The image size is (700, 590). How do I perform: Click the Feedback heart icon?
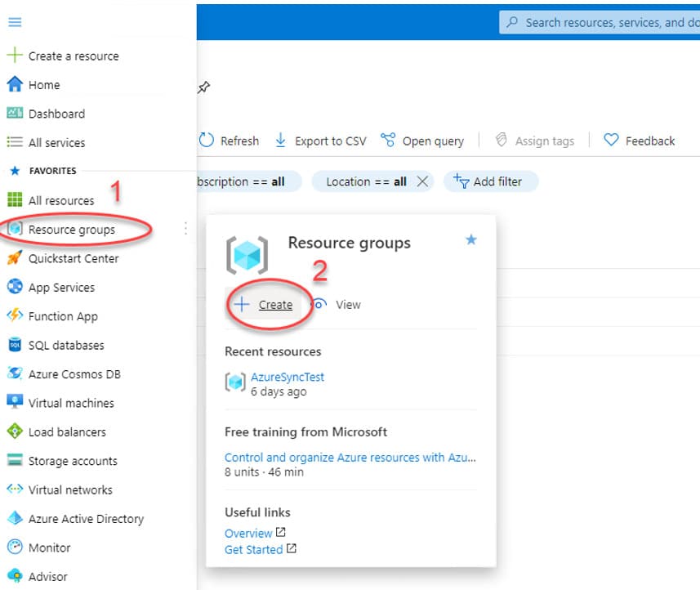pyautogui.click(x=611, y=141)
